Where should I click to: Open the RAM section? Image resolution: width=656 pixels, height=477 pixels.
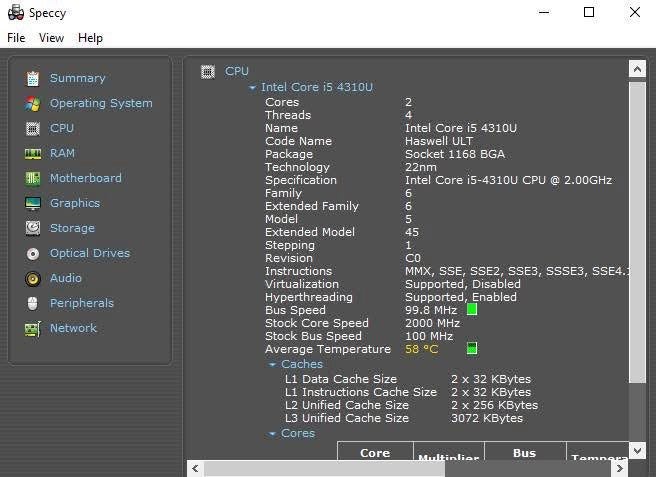[x=62, y=153]
